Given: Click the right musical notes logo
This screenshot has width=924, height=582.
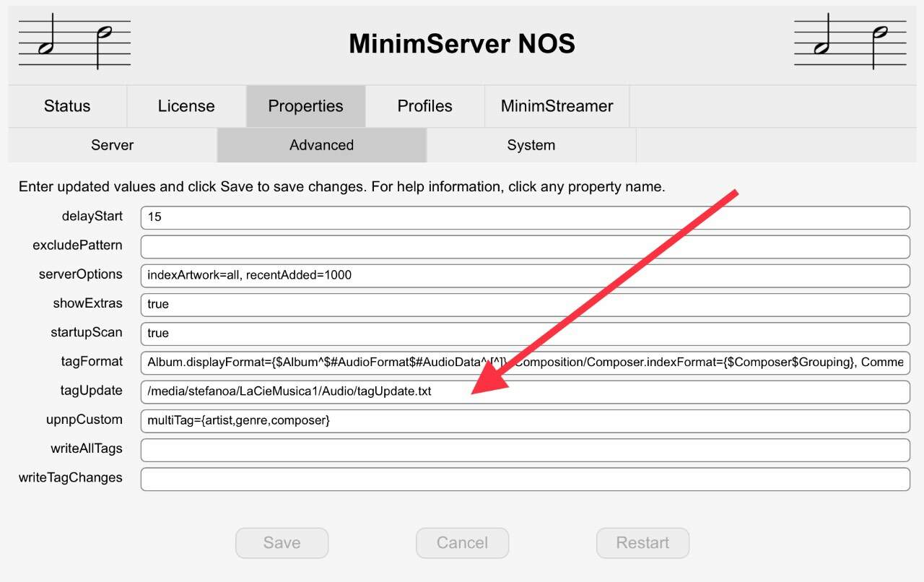Looking at the screenshot, I should [x=850, y=42].
